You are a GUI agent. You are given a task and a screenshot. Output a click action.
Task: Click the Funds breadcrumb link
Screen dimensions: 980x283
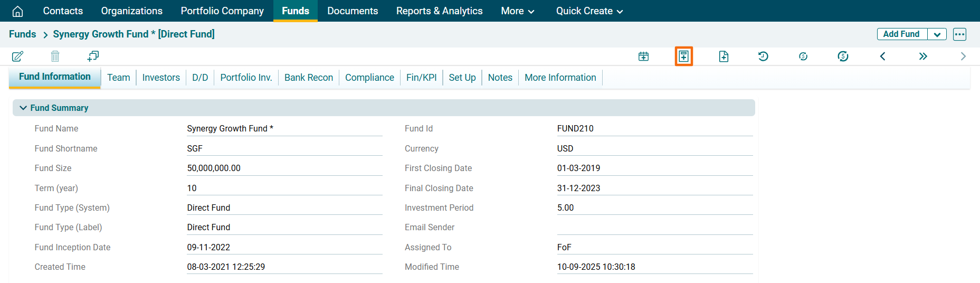click(x=23, y=34)
